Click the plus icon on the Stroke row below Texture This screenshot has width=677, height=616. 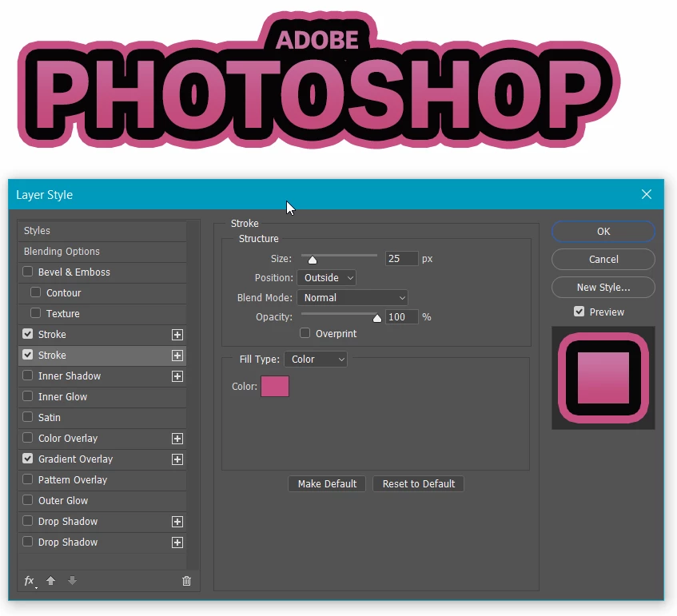tap(177, 335)
